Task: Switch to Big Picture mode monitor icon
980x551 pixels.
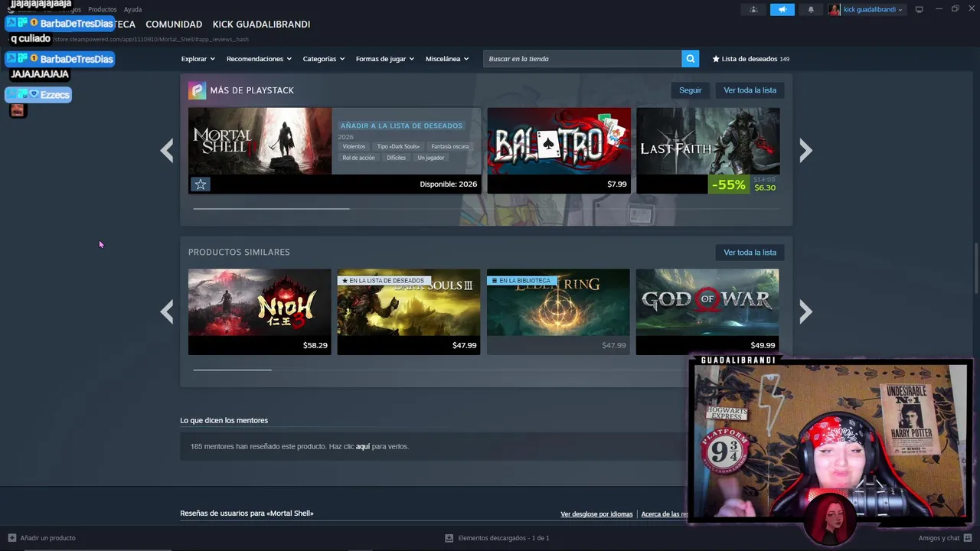Action: pyautogui.click(x=919, y=10)
